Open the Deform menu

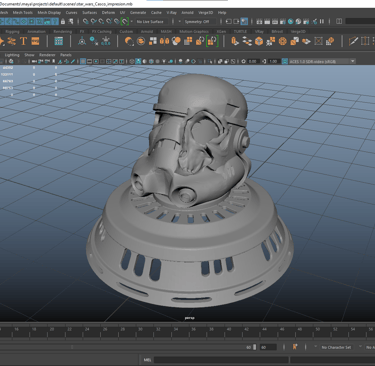[108, 12]
